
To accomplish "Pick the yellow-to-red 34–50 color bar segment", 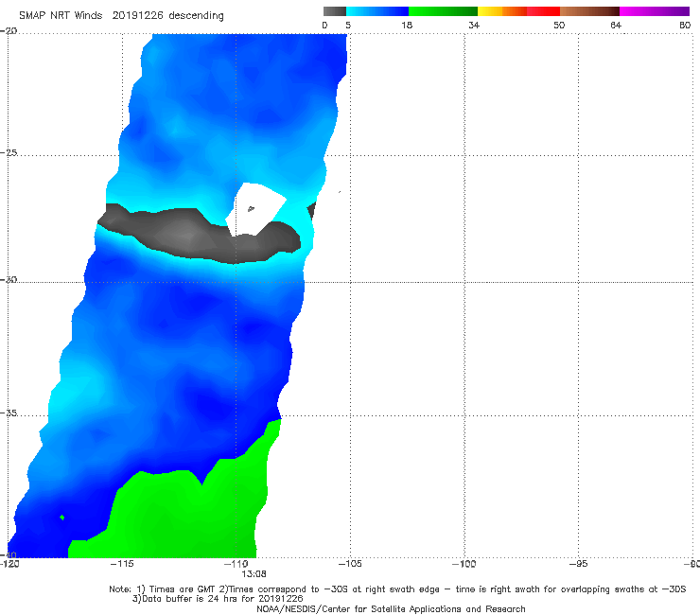I will click(518, 11).
